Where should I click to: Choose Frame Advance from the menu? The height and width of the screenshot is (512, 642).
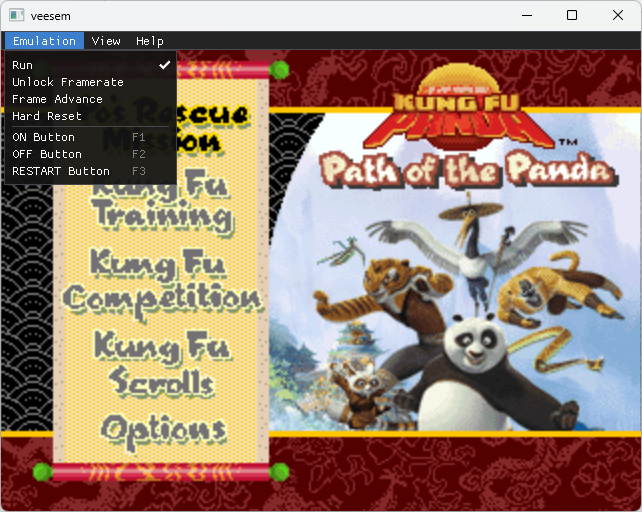click(90, 99)
